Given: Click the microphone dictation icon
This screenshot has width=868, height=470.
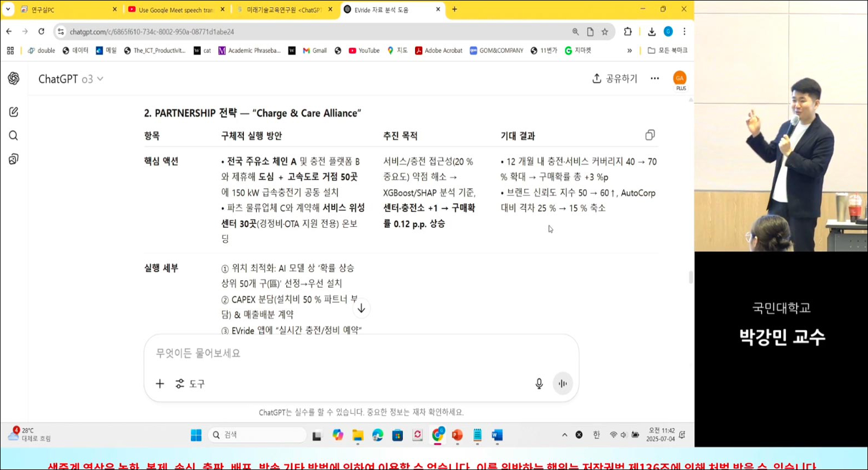Looking at the screenshot, I should click(539, 384).
